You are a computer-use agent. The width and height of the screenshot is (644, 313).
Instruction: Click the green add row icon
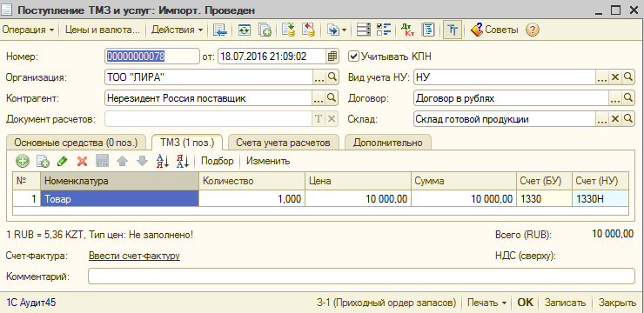point(23,161)
